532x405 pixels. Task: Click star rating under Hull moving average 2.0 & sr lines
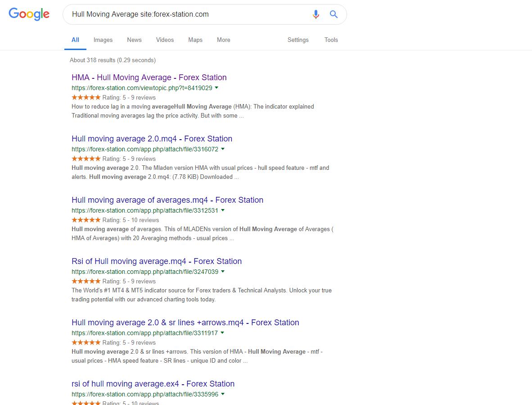[86, 342]
